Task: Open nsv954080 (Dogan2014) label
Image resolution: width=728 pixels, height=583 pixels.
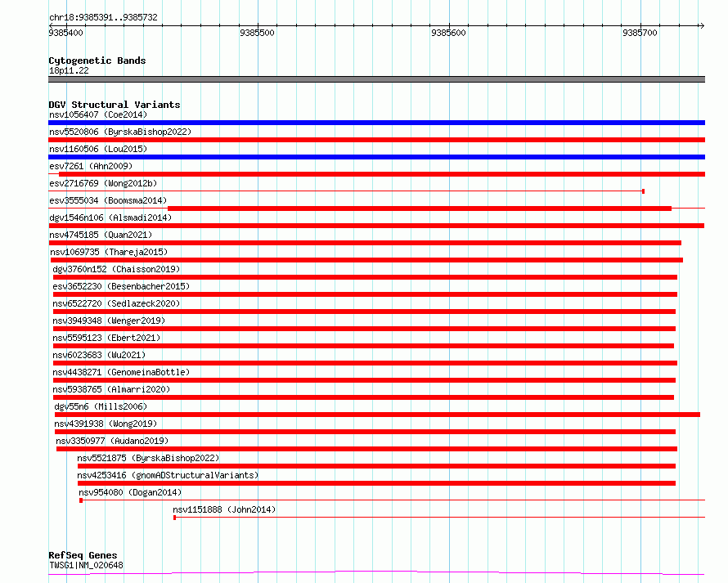Action: [130, 492]
